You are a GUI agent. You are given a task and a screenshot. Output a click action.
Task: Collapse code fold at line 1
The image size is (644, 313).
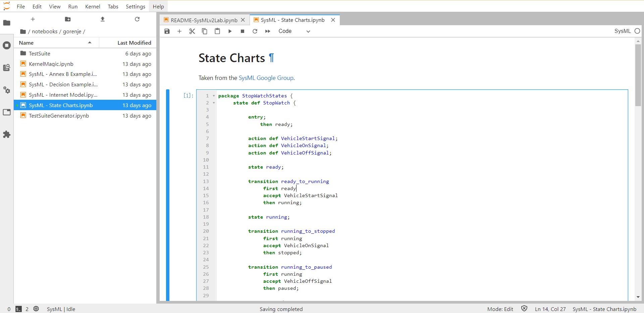click(x=214, y=96)
